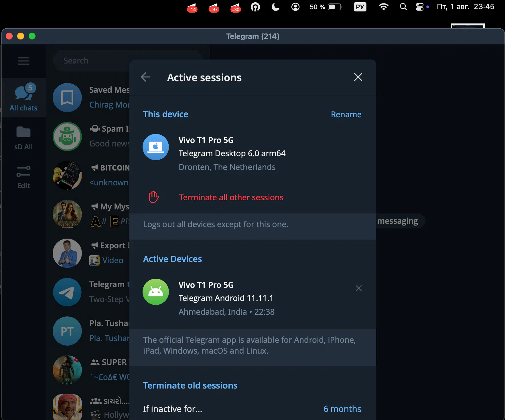Click Edit folders in sidebar
Image resolution: width=505 pixels, height=420 pixels.
pyautogui.click(x=24, y=177)
